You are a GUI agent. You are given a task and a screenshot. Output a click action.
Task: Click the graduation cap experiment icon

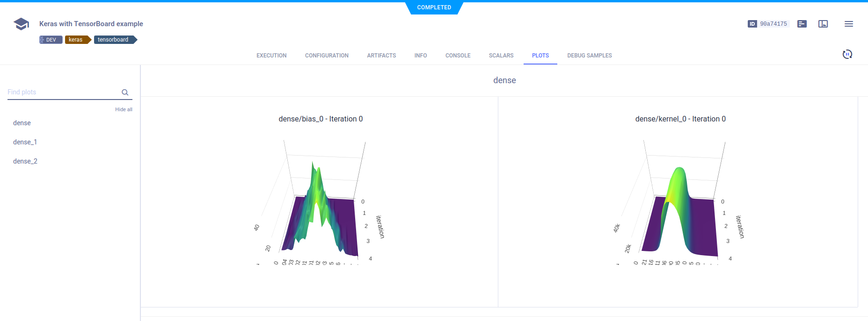22,24
